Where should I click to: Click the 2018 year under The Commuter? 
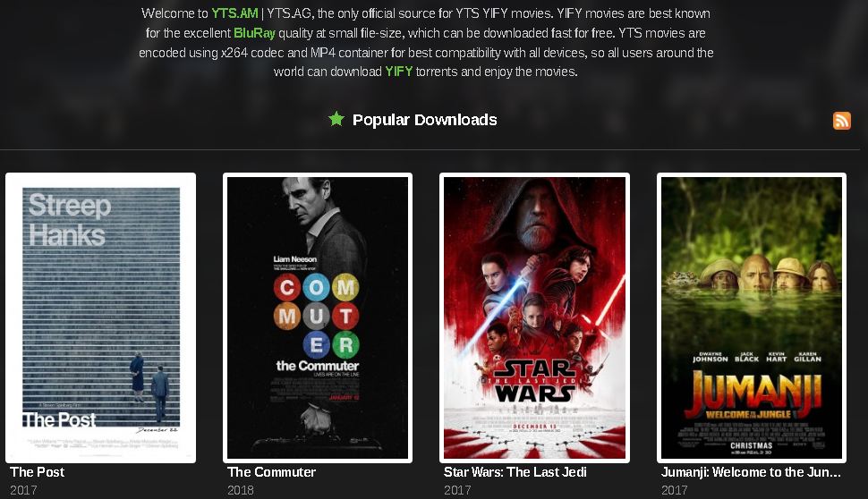[240, 490]
